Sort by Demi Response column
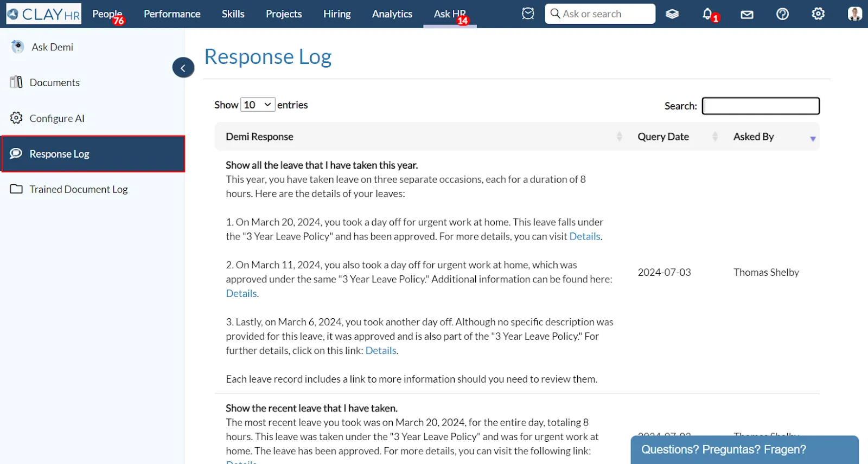This screenshot has width=868, height=464. click(420, 137)
